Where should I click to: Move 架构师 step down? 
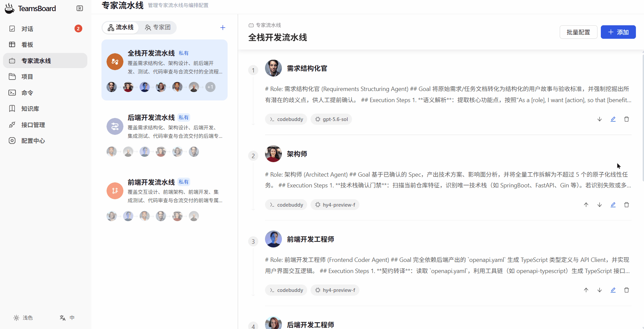click(x=599, y=205)
